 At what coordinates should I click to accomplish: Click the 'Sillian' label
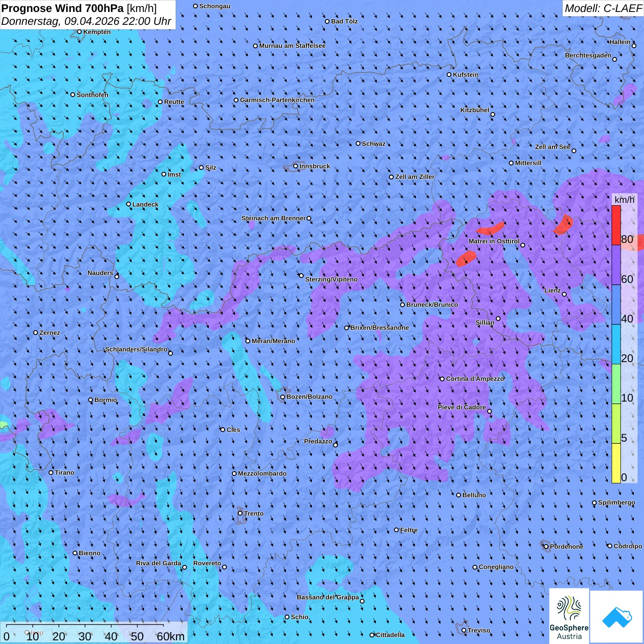pyautogui.click(x=485, y=322)
